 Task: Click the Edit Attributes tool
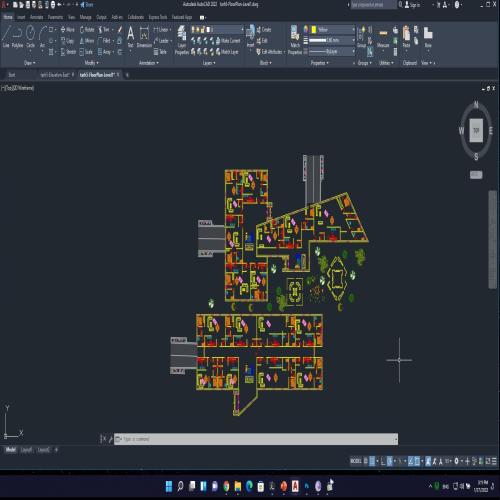[x=269, y=52]
